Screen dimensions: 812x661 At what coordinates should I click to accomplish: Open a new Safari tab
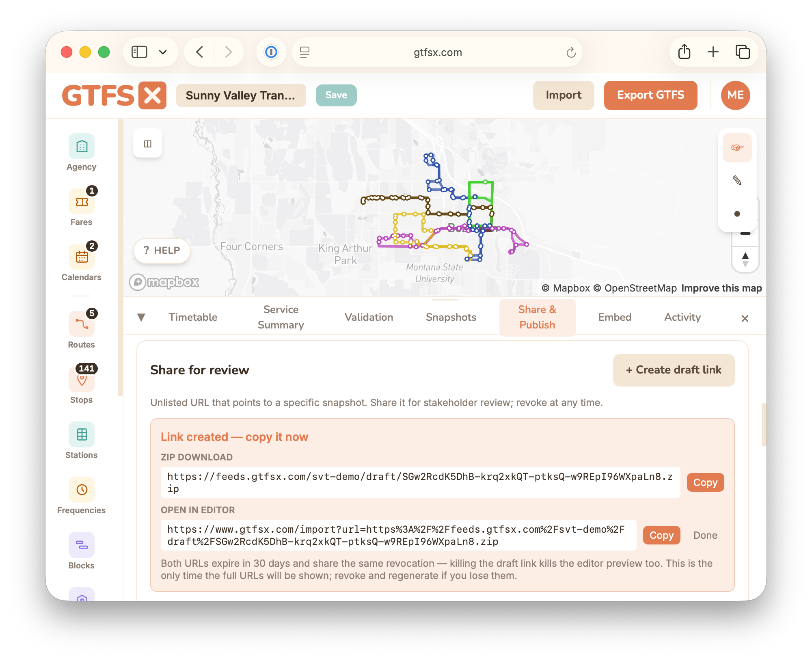713,52
